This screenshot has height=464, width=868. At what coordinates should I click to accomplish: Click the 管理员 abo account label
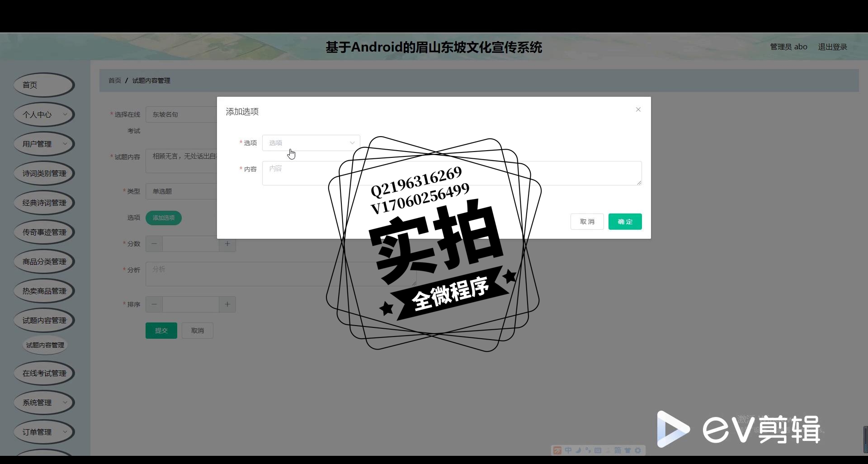[x=788, y=47]
